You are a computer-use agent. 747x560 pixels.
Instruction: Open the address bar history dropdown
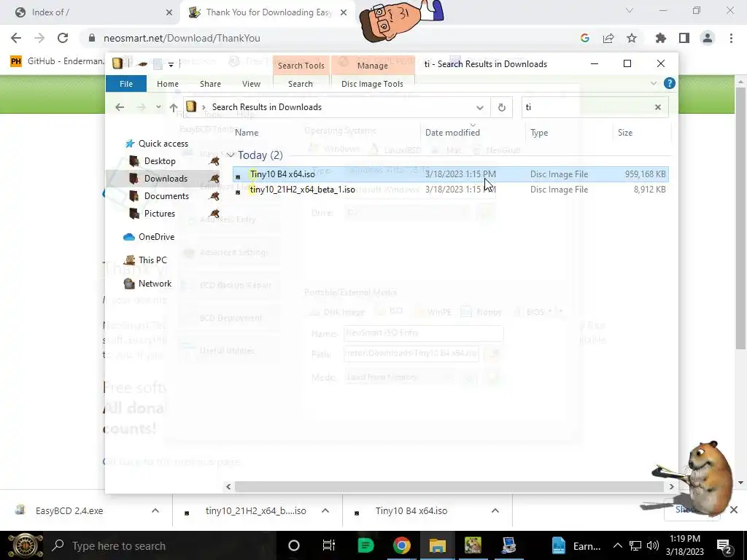pyautogui.click(x=480, y=108)
